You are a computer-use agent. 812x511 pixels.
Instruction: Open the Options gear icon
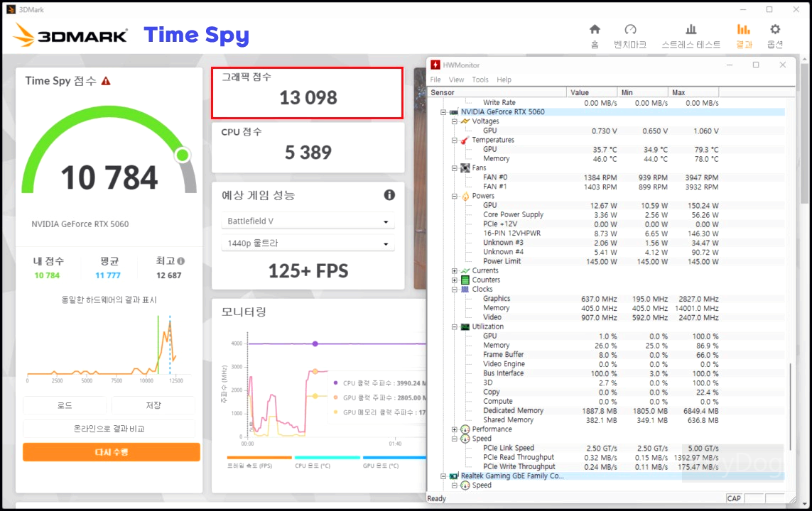coord(775,29)
